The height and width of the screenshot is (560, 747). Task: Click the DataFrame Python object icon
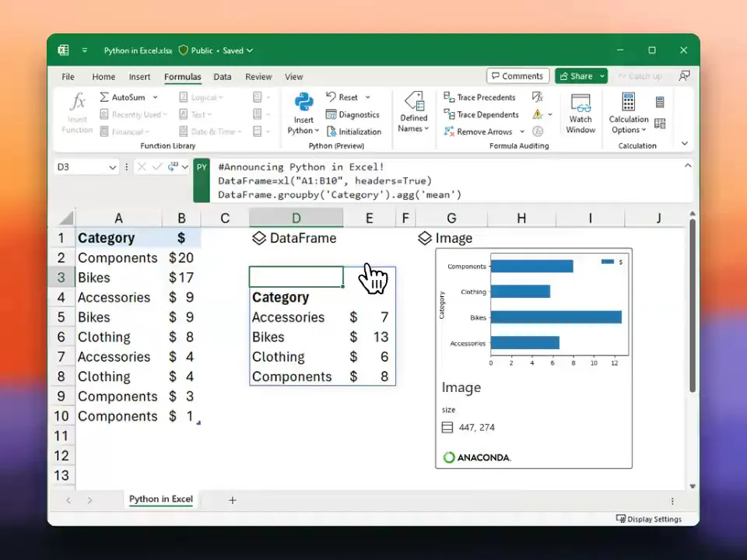click(x=259, y=238)
